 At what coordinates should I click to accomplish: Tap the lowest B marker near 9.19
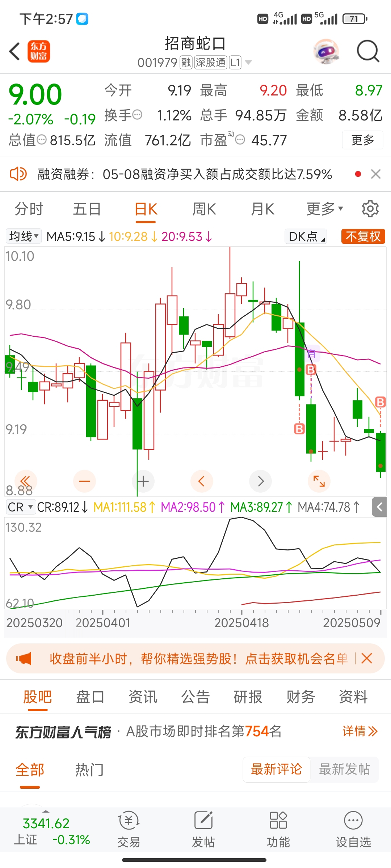(x=299, y=429)
